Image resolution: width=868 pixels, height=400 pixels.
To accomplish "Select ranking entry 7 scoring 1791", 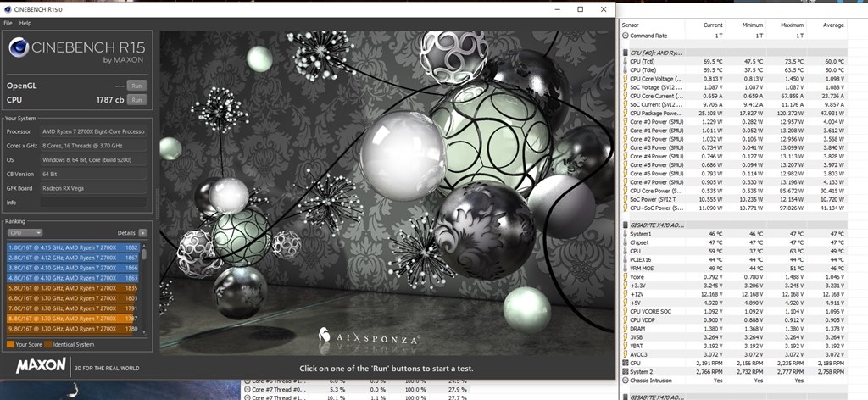I will [73, 308].
